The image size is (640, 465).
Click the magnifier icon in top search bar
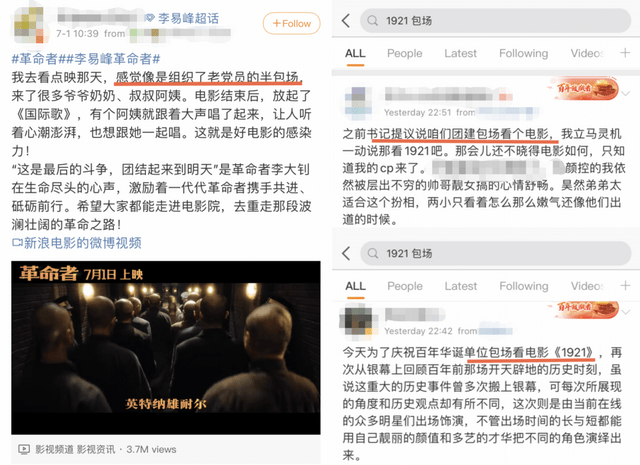pyautogui.click(x=372, y=20)
